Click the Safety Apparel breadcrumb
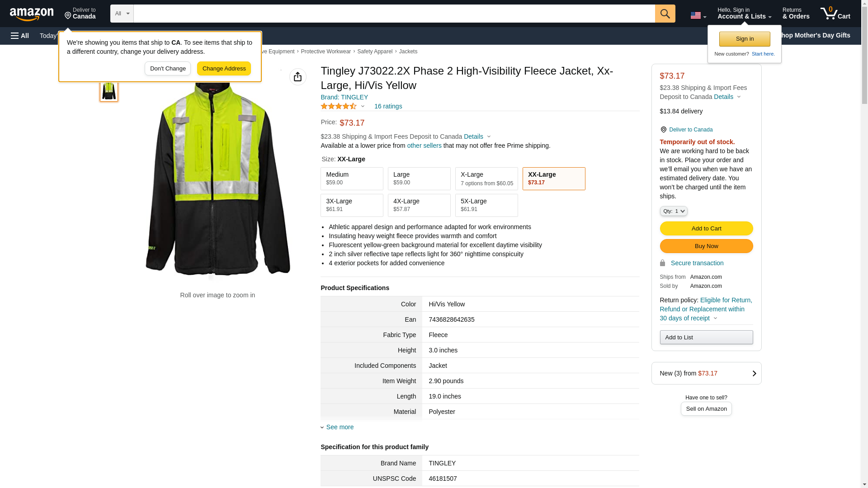Viewport: 868px width, 488px height. click(x=374, y=52)
